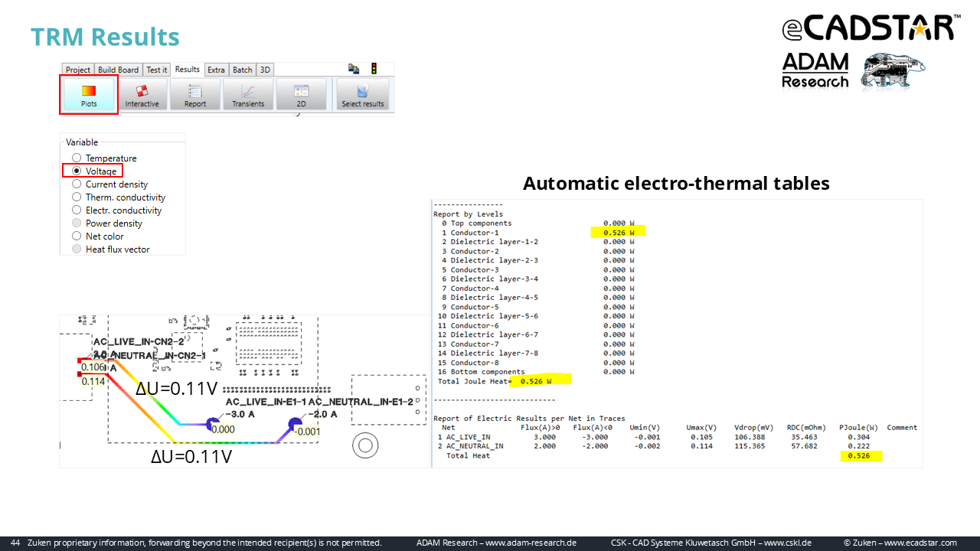Click the concentric circle mounting hole on the board
This screenshot has height=551, width=980.
(365, 445)
